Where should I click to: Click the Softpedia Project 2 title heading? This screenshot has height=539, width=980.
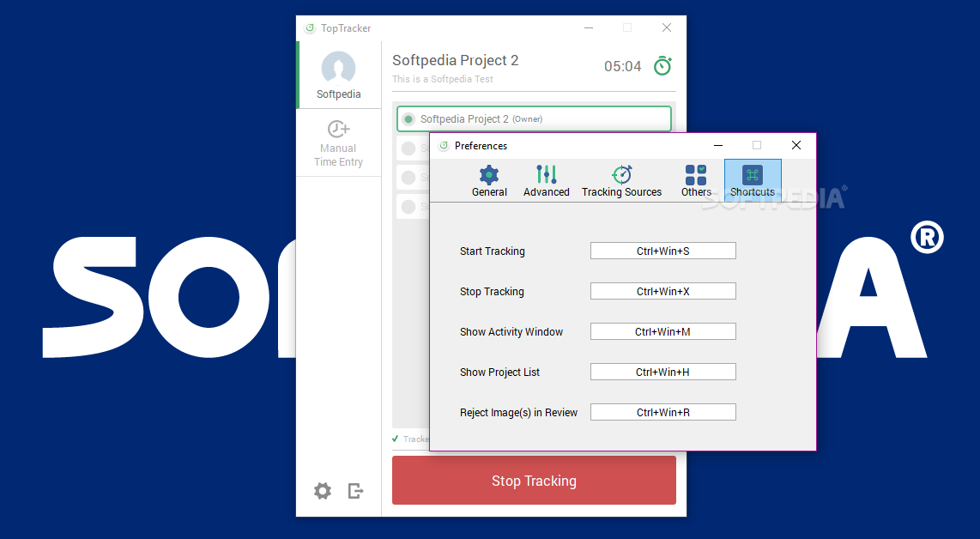pos(455,60)
